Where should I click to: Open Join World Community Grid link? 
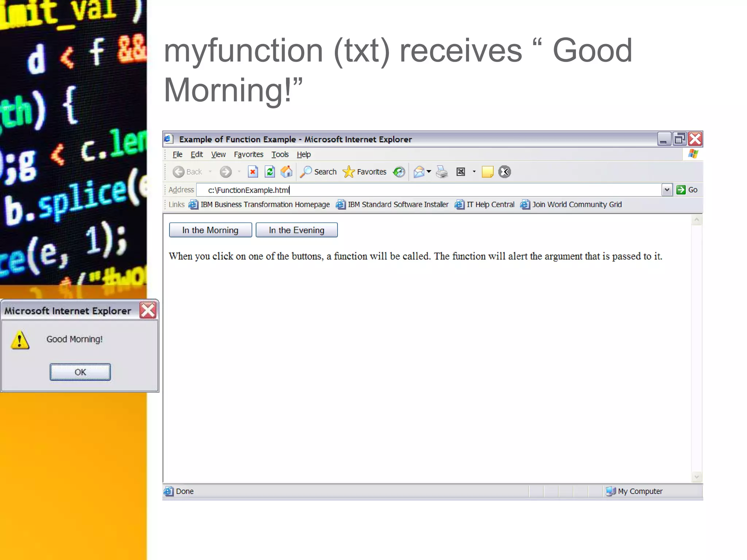click(571, 205)
